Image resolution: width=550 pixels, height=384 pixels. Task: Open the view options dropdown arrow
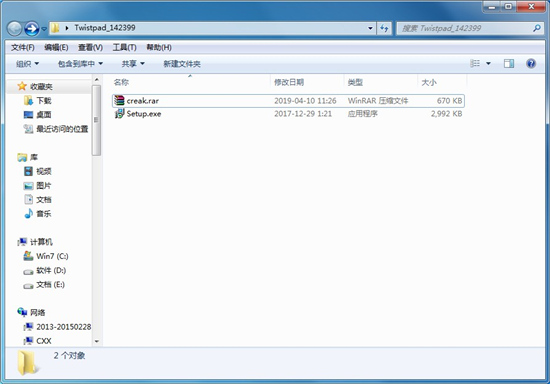tap(488, 64)
